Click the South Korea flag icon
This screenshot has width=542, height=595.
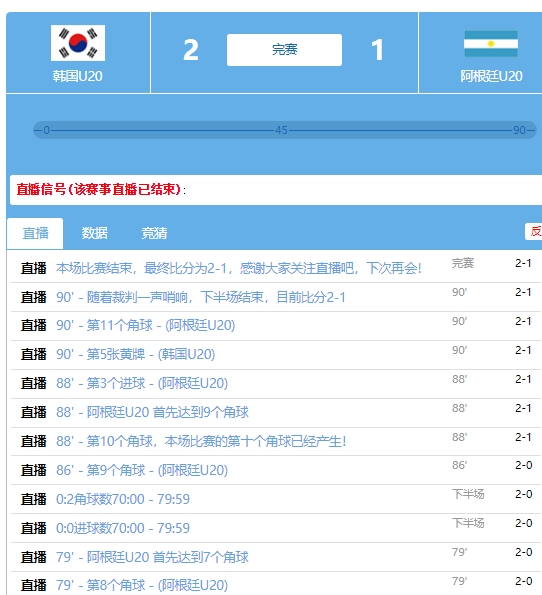click(78, 43)
